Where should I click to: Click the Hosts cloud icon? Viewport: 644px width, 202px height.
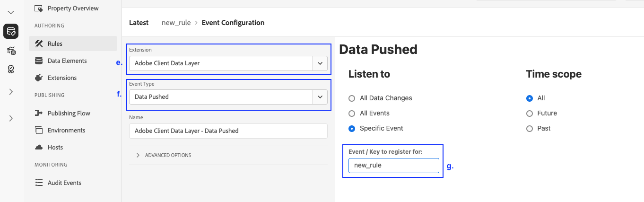[x=39, y=147]
